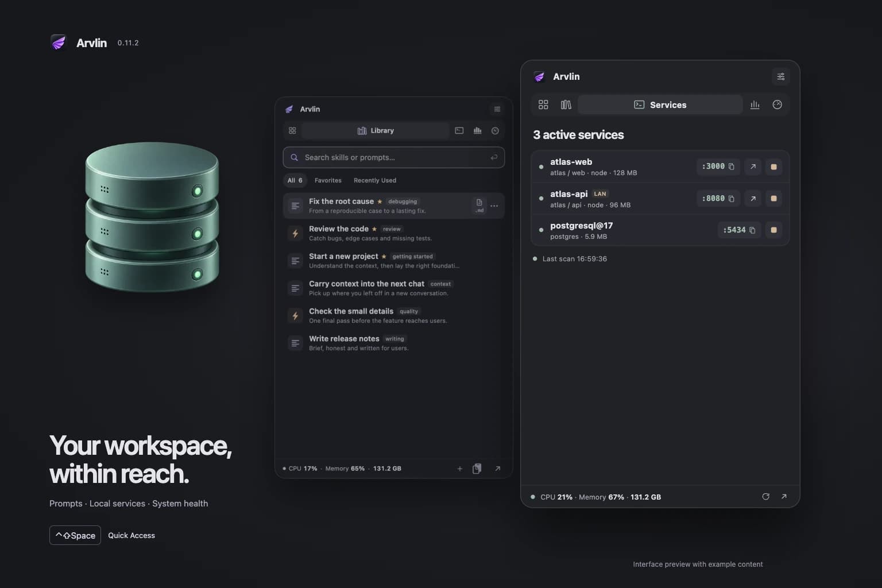The width and height of the screenshot is (882, 588).
Task: Filter prompts by Recently Used
Action: (375, 180)
